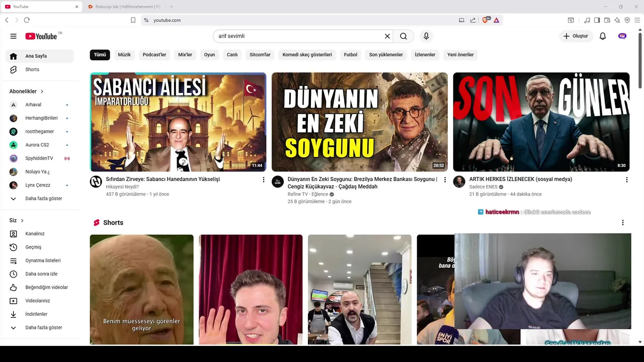Click the Oluştur create button
644x362 pixels.
576,36
